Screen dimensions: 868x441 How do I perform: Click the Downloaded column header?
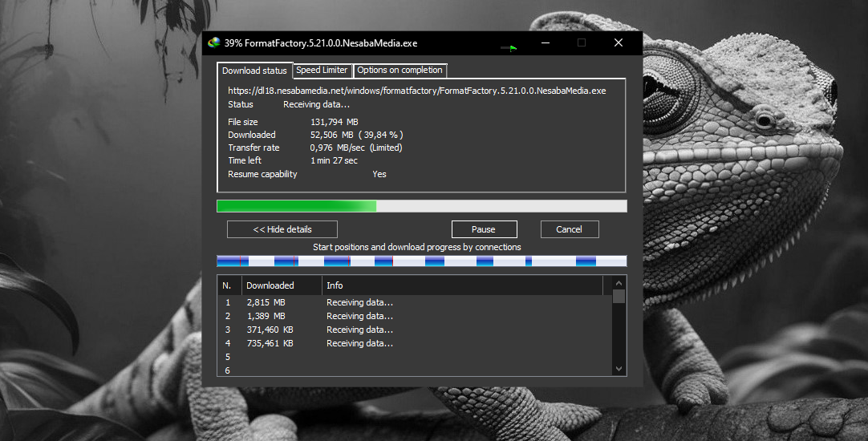[282, 285]
